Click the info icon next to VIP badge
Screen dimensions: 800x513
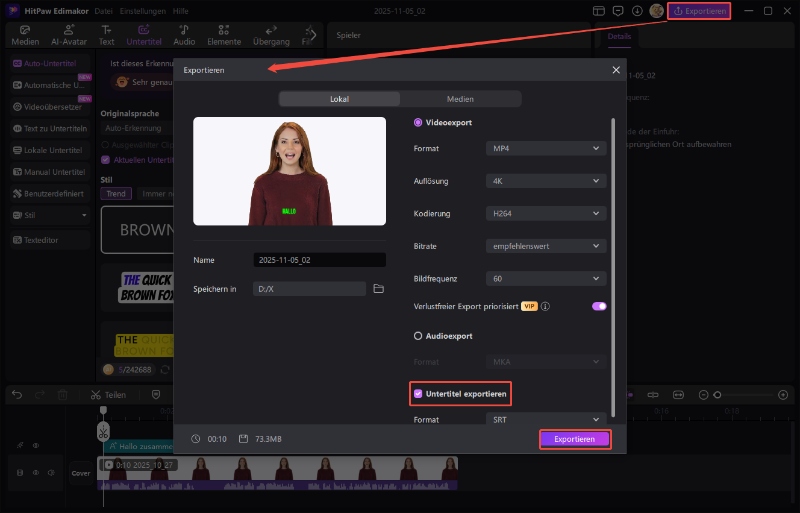pyautogui.click(x=546, y=306)
